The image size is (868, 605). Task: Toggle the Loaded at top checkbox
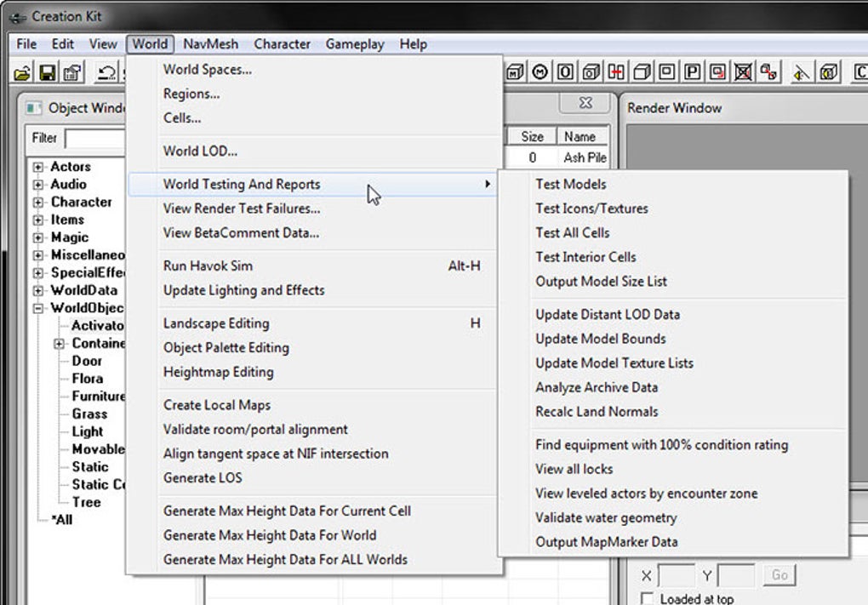click(x=647, y=599)
